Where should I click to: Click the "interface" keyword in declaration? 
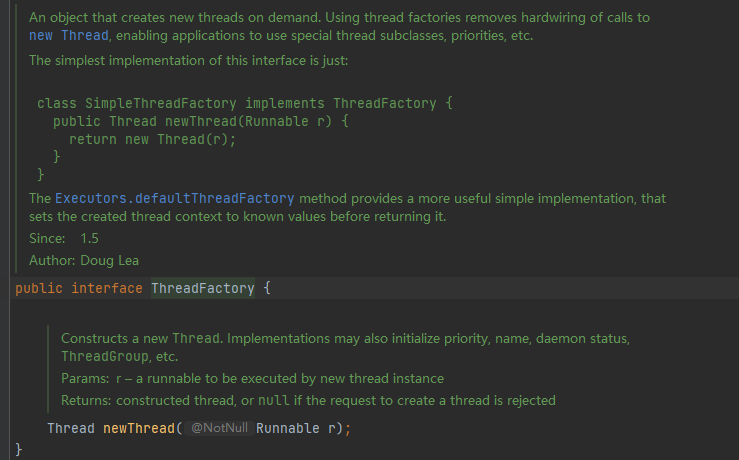click(107, 289)
